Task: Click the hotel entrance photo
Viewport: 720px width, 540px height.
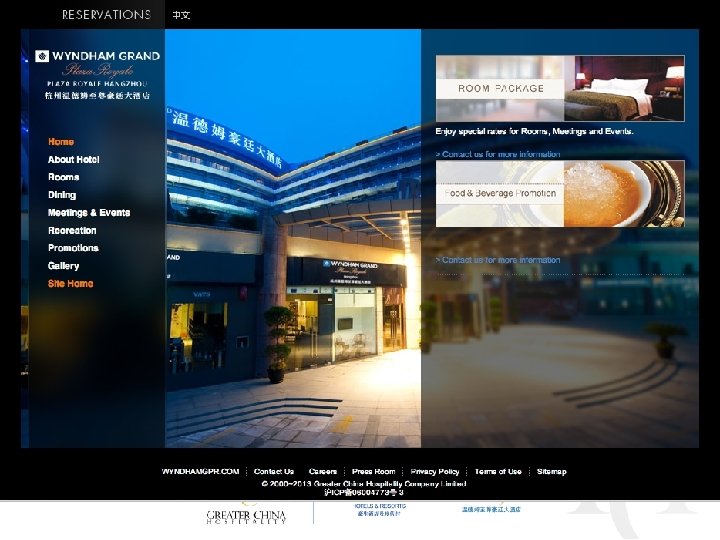Action: (293, 238)
